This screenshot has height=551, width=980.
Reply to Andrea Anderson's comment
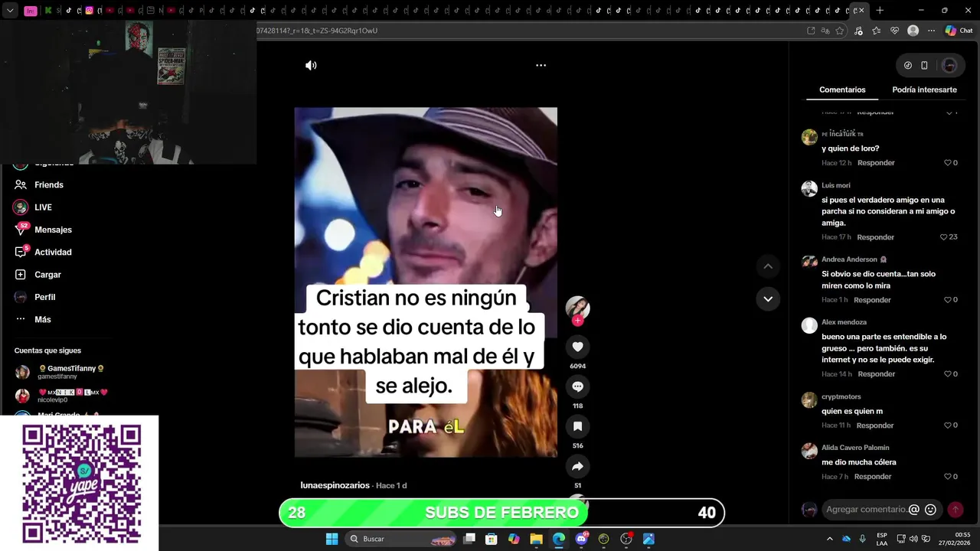[872, 300]
